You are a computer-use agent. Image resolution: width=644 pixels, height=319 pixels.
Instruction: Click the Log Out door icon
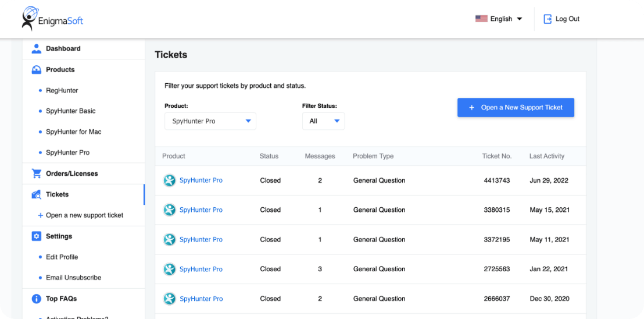[x=548, y=19]
